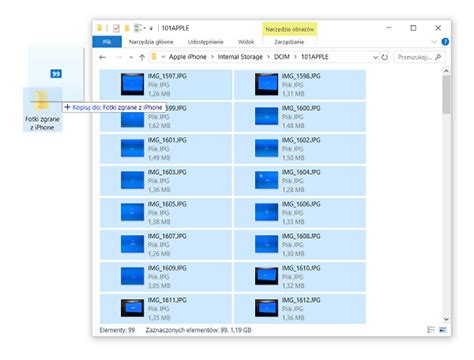Select thumbnail of IMG_1603.JPG
The image size is (474, 360).
(132, 180)
